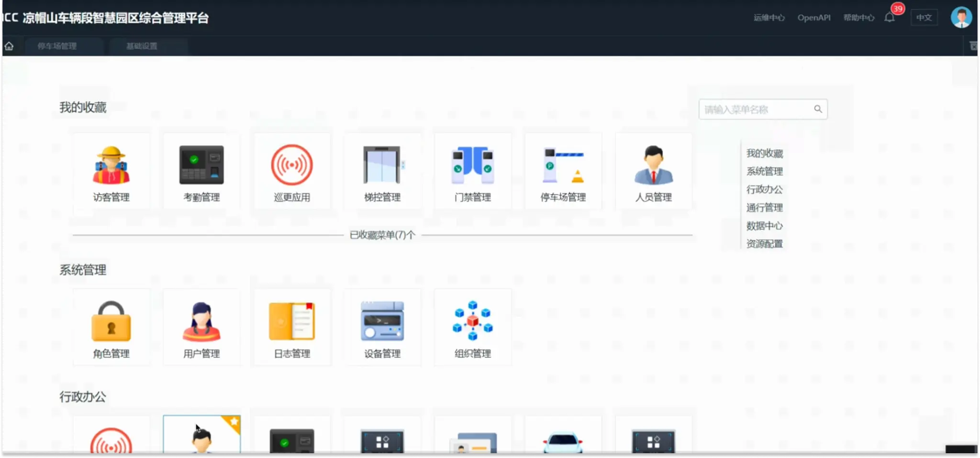Viewport: 980px width, 458px height.
Task: Open notifications bell with 39 badge
Action: 890,17
